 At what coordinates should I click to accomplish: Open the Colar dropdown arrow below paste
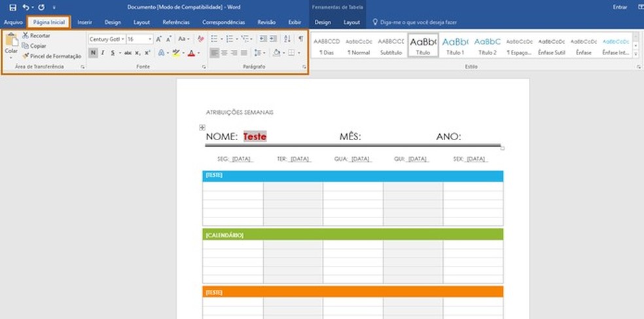12,58
